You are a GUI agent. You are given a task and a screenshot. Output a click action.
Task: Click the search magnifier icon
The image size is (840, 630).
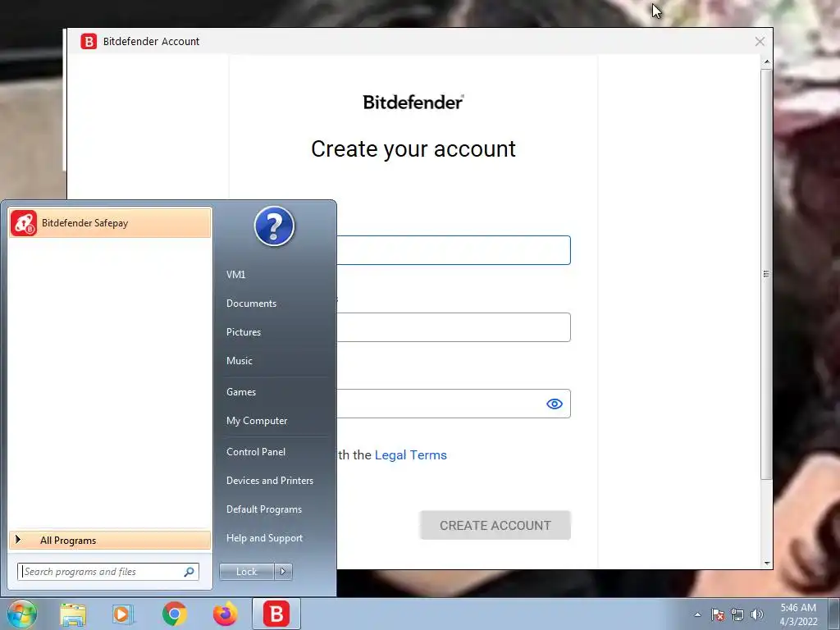(189, 572)
